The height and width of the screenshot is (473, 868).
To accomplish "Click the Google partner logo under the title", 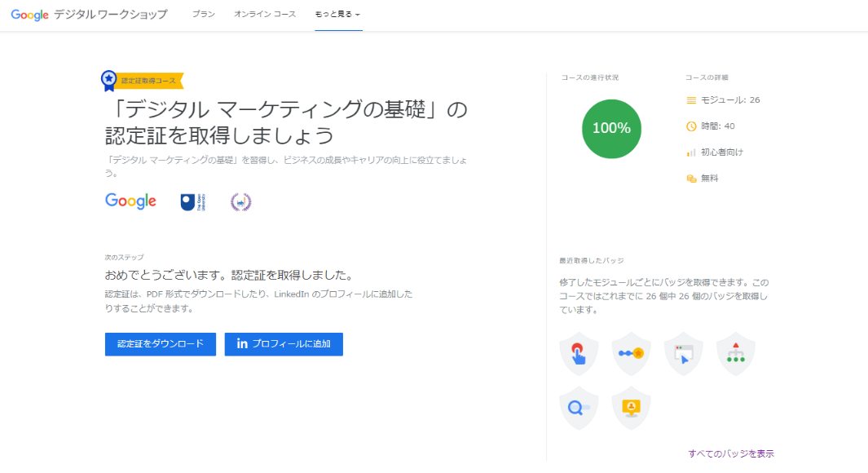I will [x=130, y=200].
